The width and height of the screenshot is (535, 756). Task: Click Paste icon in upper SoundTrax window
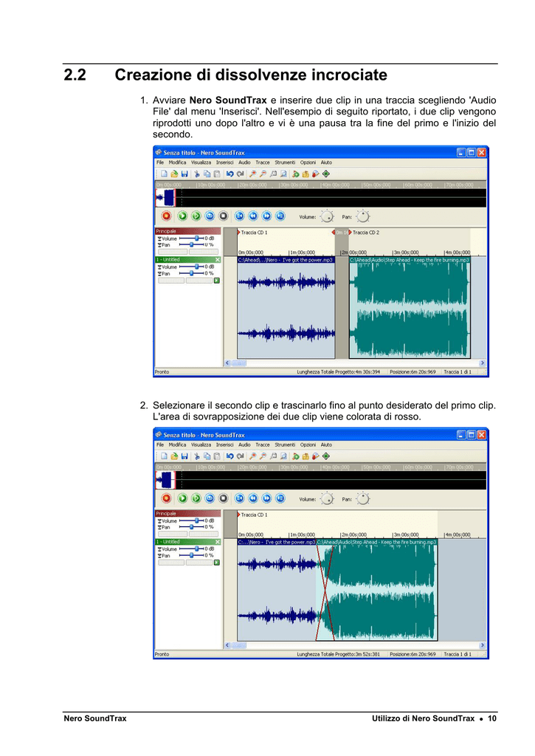pyautogui.click(x=217, y=174)
